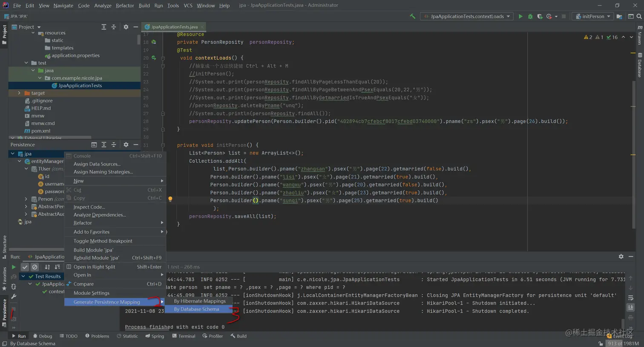Screen dimensions: 644x347
Task: Click the Project tree vertical scrollbar
Action: click(139, 39)
